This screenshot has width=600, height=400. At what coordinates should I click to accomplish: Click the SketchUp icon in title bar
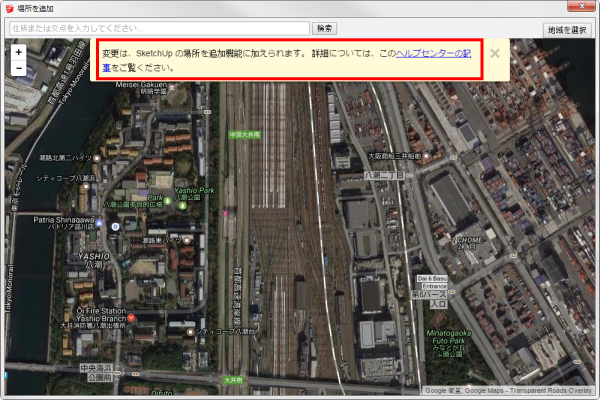pyautogui.click(x=9, y=8)
